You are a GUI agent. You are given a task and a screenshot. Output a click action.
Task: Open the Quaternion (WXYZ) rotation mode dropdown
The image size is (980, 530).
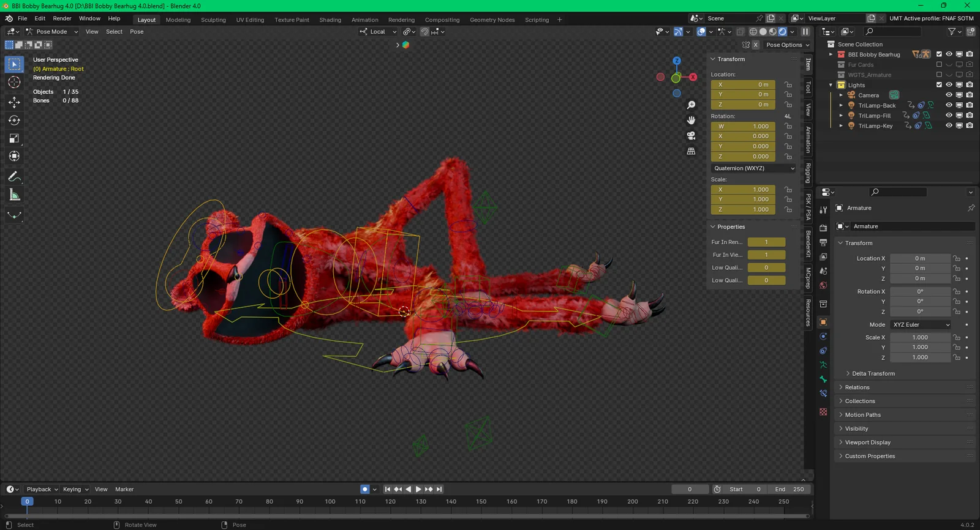click(x=754, y=168)
